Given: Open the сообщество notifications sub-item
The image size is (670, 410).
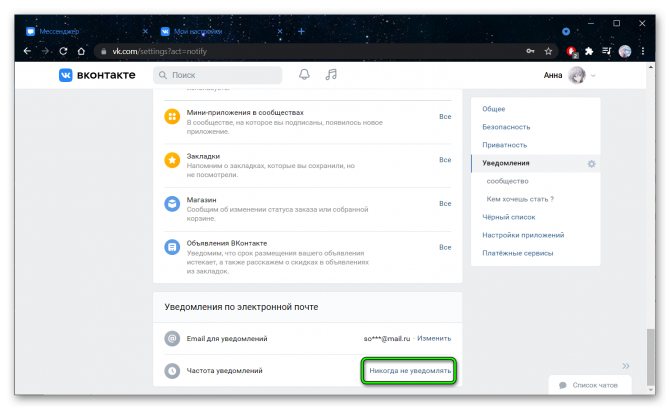Looking at the screenshot, I should click(x=507, y=181).
